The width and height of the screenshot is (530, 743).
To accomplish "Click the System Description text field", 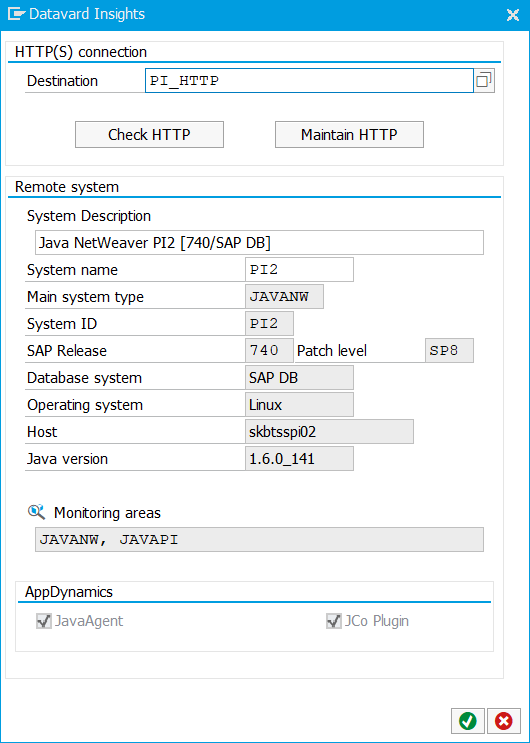I will tap(259, 243).
